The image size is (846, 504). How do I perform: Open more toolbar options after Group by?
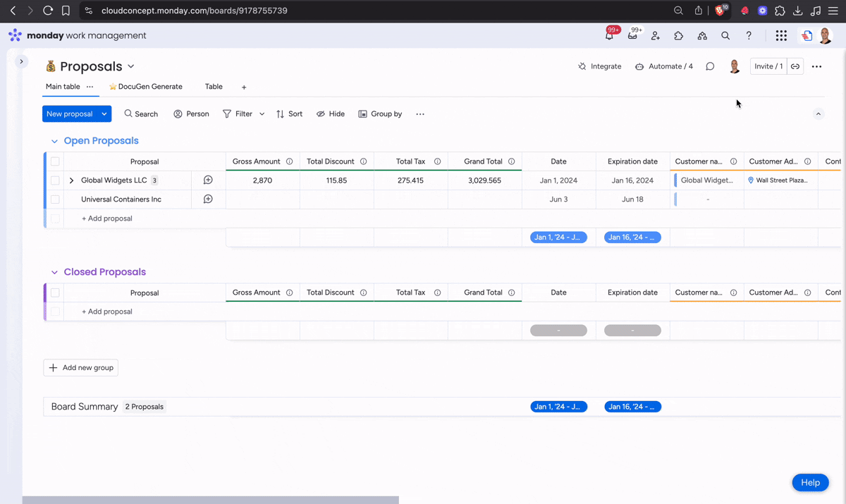pyautogui.click(x=420, y=114)
